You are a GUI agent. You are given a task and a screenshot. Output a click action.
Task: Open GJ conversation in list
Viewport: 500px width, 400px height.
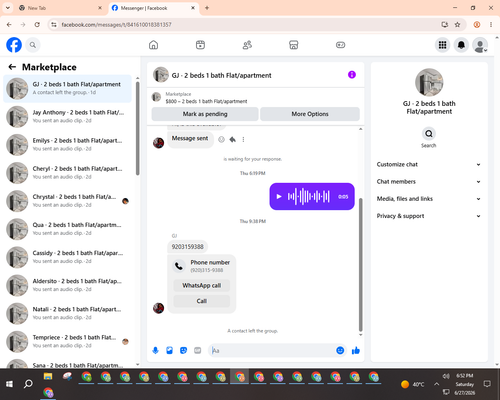click(68, 89)
